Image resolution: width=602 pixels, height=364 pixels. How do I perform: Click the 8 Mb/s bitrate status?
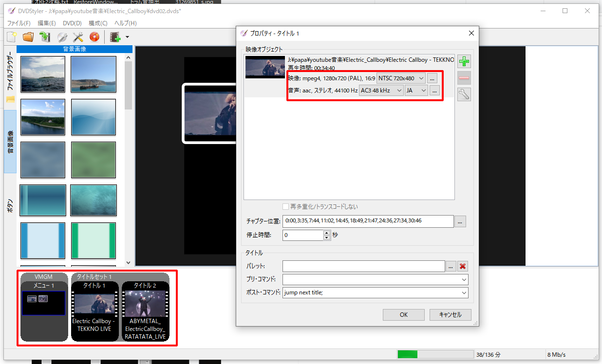[x=557, y=355]
